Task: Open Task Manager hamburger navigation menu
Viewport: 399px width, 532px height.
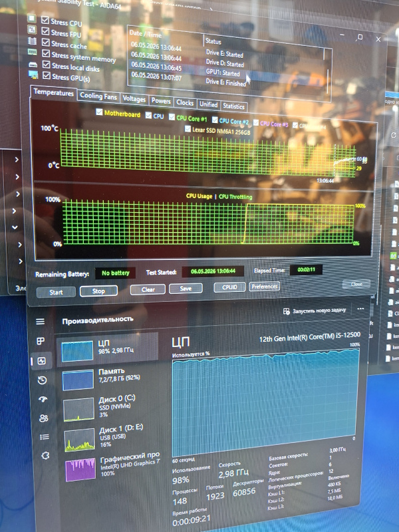Action: click(41, 321)
